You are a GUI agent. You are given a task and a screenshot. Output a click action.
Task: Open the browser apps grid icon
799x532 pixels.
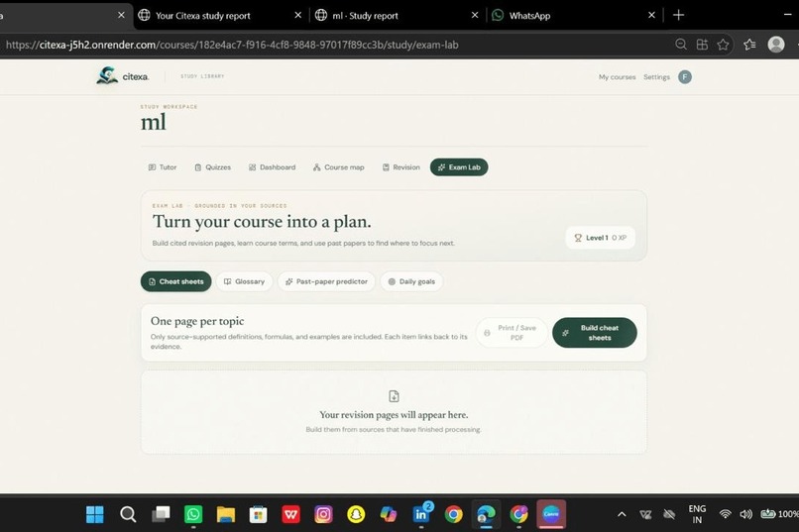pos(702,45)
